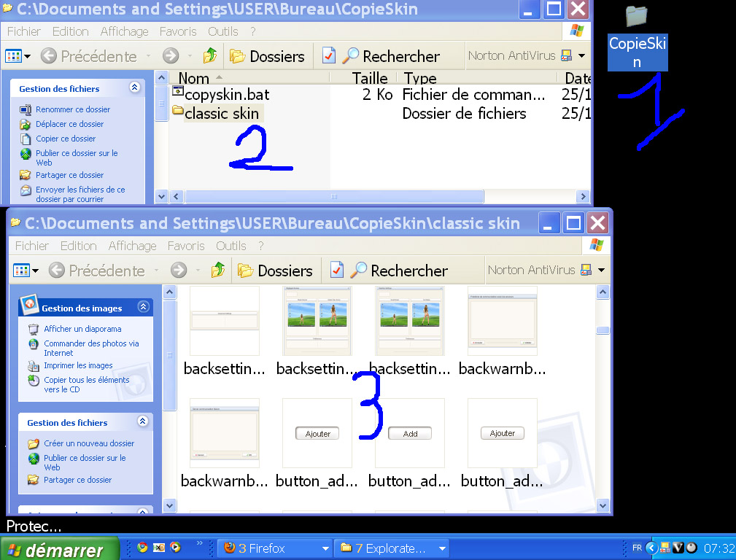The image size is (736, 560).
Task: Open Edition menu in CopieSkin window
Action: coord(71,31)
